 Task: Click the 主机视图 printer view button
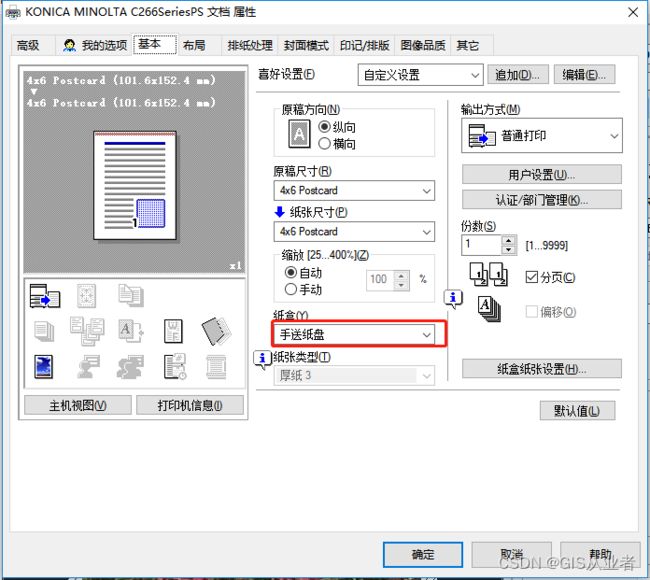(78, 405)
